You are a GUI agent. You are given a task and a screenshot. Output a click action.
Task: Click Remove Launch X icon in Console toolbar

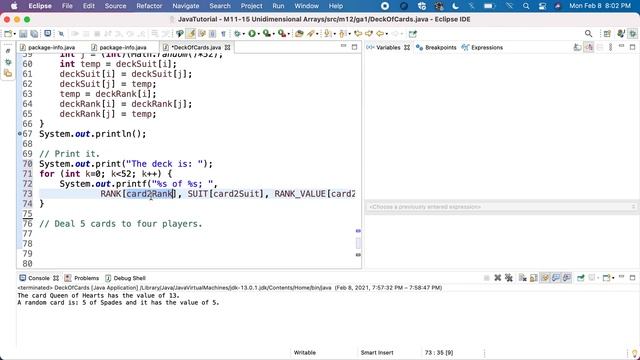(498, 278)
